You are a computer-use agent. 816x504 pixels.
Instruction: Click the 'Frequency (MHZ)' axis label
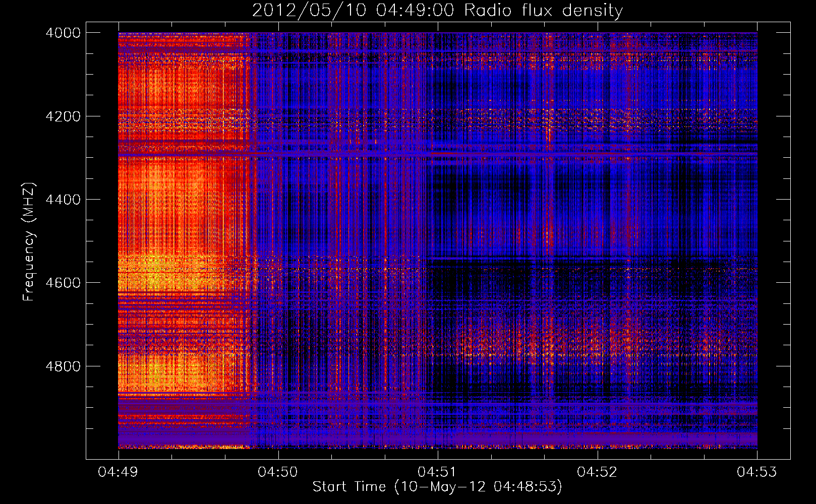point(29,241)
